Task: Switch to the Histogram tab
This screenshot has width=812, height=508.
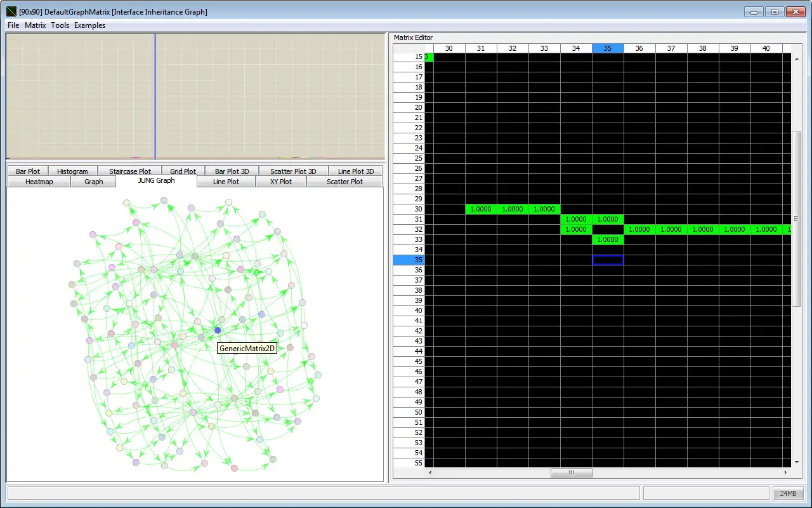Action: pyautogui.click(x=72, y=171)
